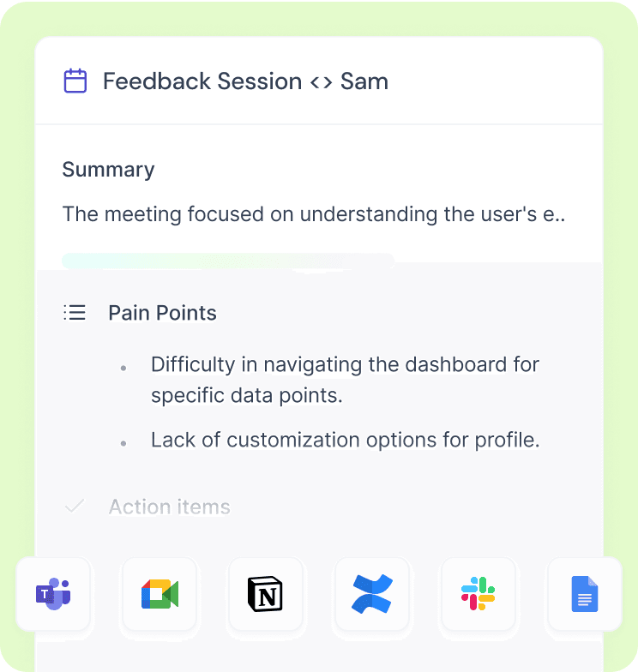This screenshot has width=638, height=672.
Task: Click the Pain Points section heading
Action: (x=162, y=312)
